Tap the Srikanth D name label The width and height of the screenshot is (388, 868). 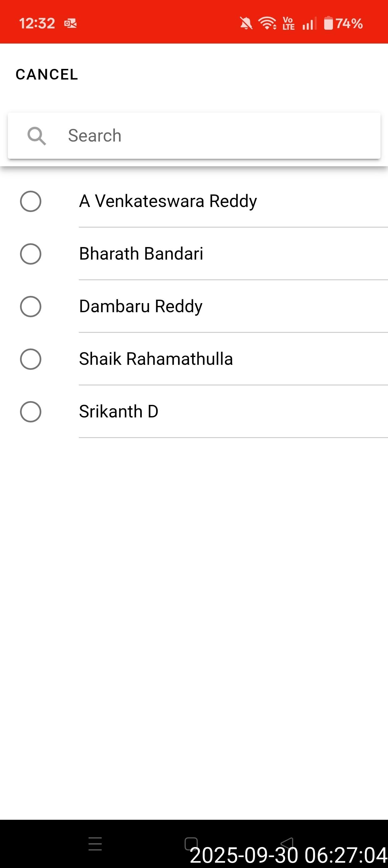(119, 411)
